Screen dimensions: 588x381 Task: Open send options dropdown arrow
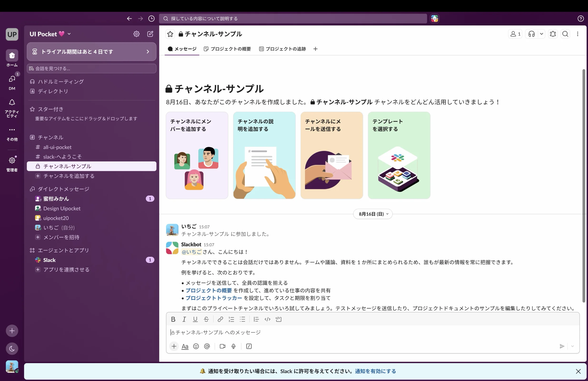[573, 346]
